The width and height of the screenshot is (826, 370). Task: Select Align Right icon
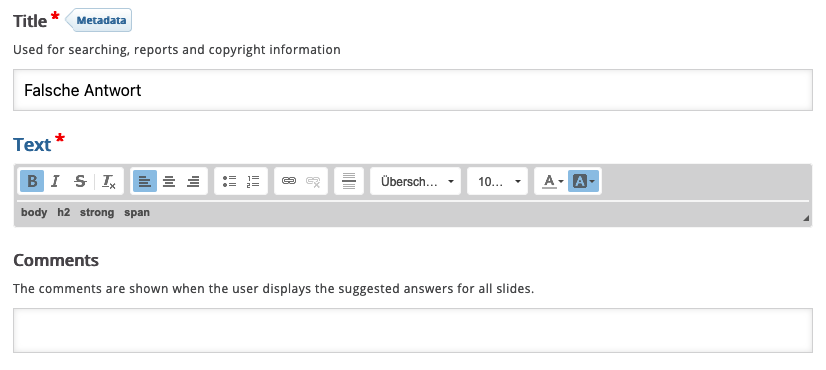pyautogui.click(x=193, y=181)
